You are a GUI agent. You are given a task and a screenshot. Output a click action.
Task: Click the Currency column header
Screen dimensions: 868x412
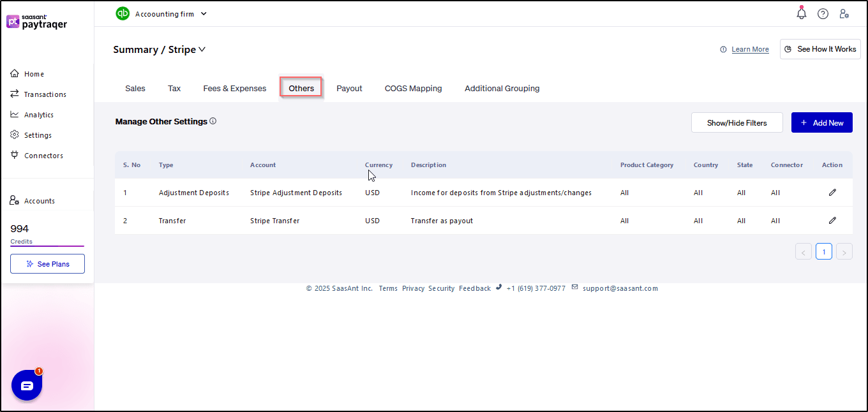click(x=379, y=165)
